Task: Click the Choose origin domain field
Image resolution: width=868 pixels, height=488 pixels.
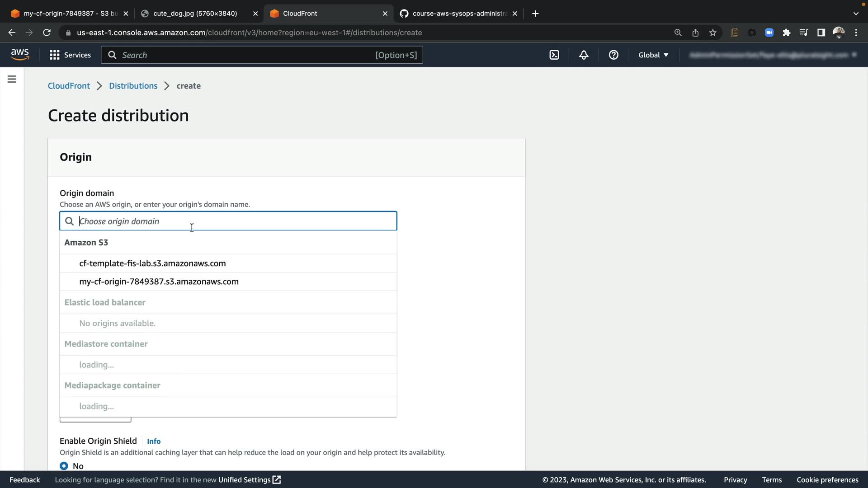Action: 235,221
